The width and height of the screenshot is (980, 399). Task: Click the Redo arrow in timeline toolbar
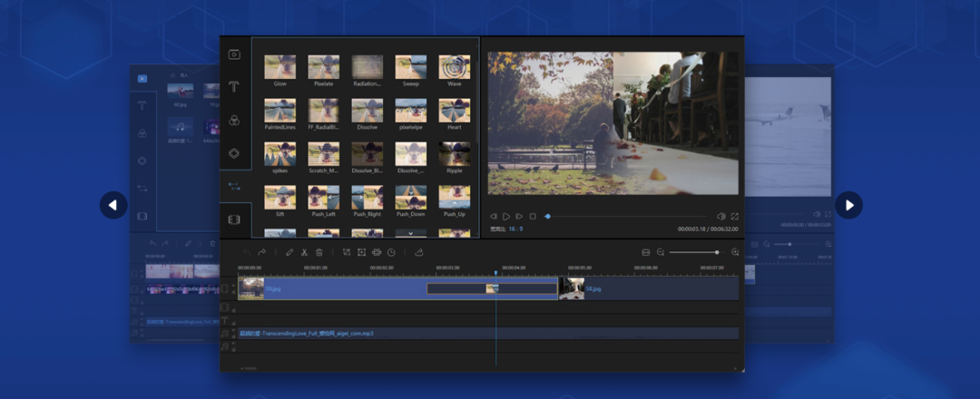click(262, 252)
